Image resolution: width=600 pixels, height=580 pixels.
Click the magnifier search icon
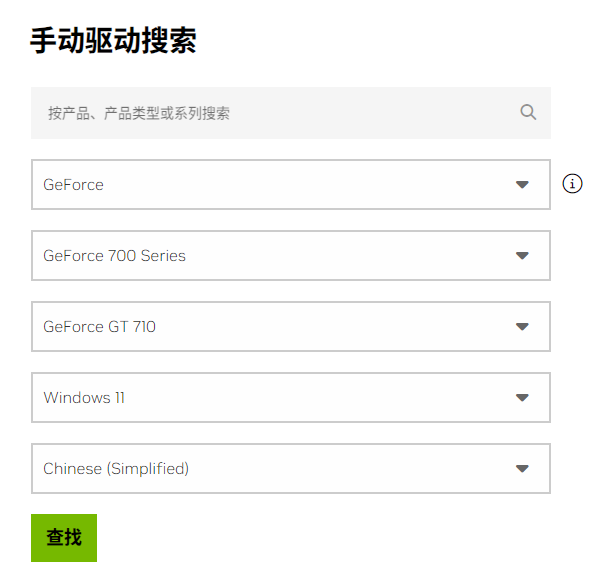pos(528,112)
